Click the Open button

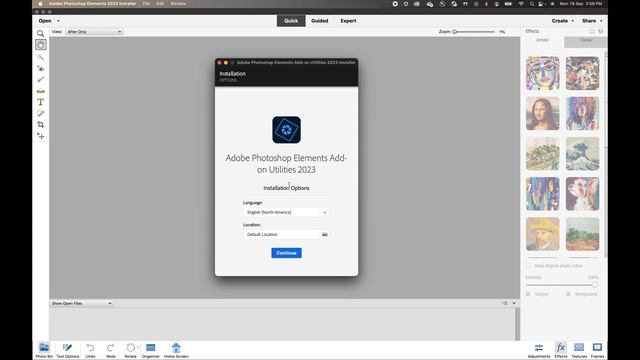point(45,21)
